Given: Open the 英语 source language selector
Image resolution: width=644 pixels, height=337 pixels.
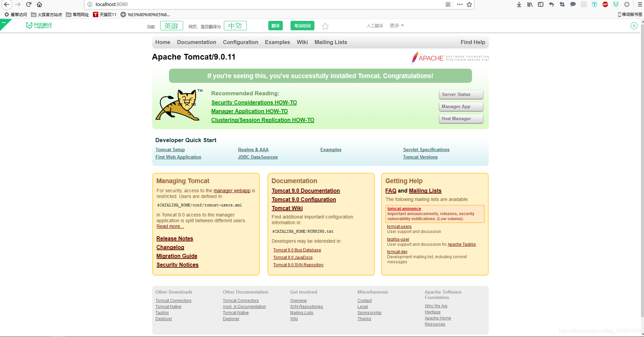Looking at the screenshot, I should (171, 26).
